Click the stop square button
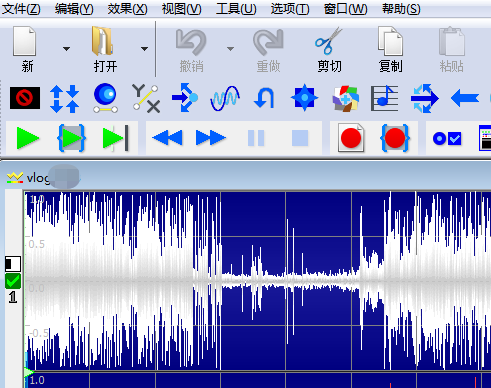The height and width of the screenshot is (388, 491). pos(300,138)
